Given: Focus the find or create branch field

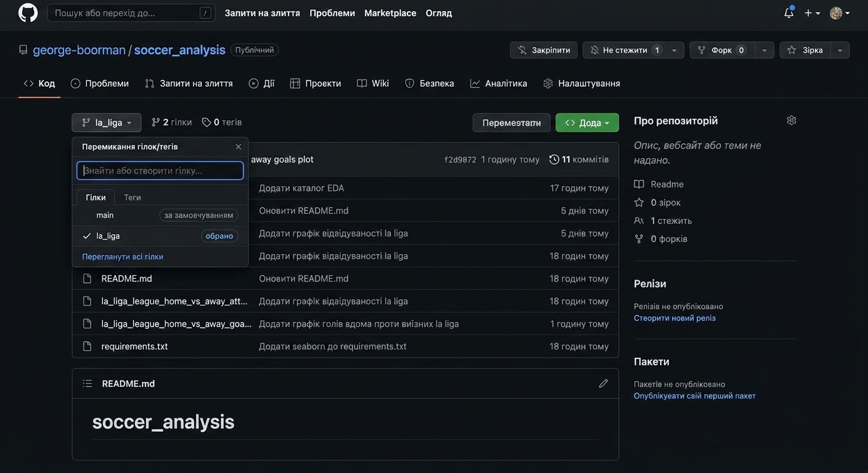Looking at the screenshot, I should tap(160, 171).
